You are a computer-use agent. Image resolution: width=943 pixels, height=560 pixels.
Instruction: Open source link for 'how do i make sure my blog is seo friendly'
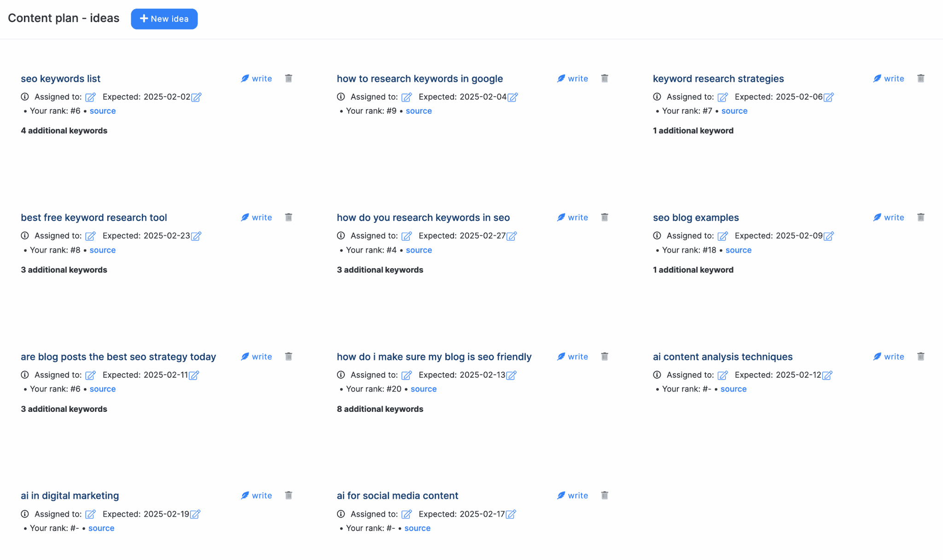tap(424, 389)
